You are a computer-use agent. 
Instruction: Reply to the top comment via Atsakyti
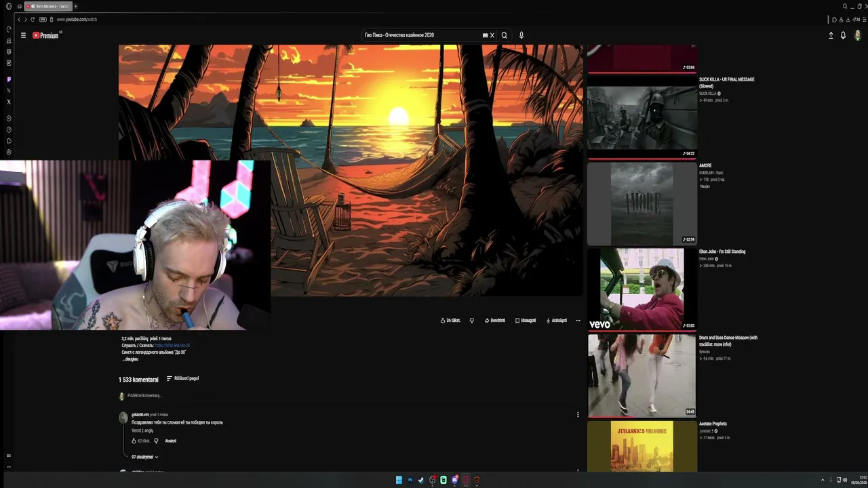click(x=171, y=441)
